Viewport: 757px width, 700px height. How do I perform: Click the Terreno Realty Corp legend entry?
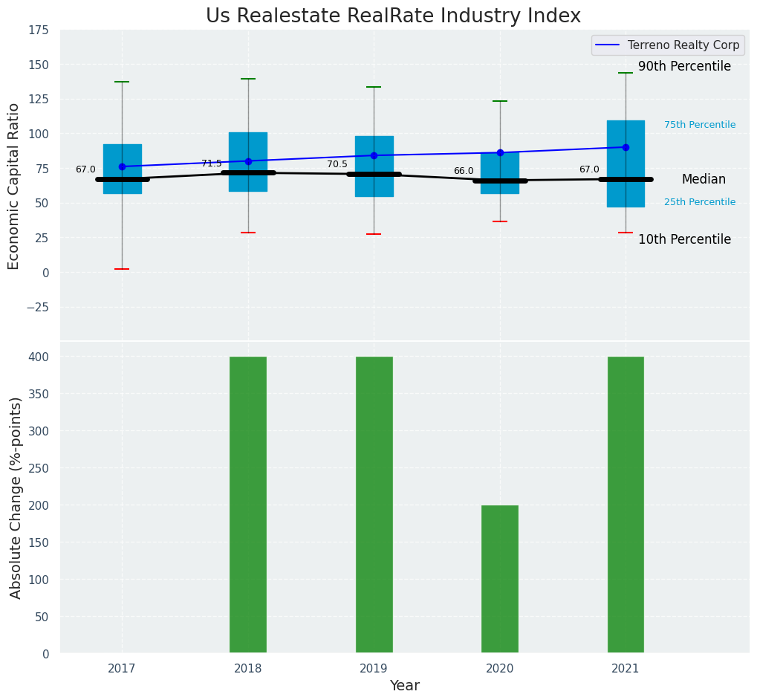tap(683, 45)
